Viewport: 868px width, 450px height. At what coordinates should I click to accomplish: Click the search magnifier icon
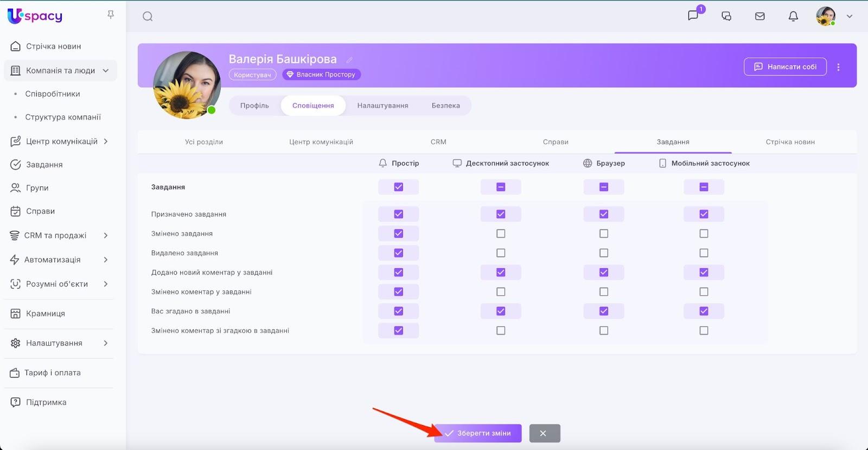(148, 16)
